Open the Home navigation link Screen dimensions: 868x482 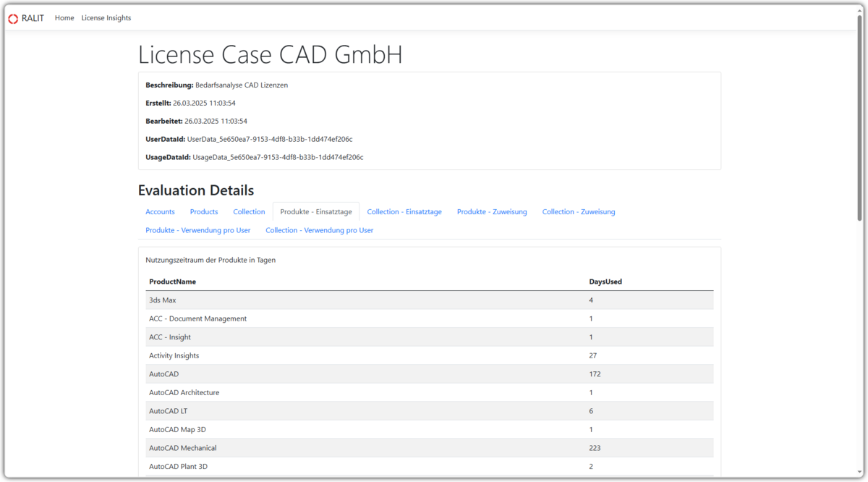pyautogui.click(x=64, y=18)
